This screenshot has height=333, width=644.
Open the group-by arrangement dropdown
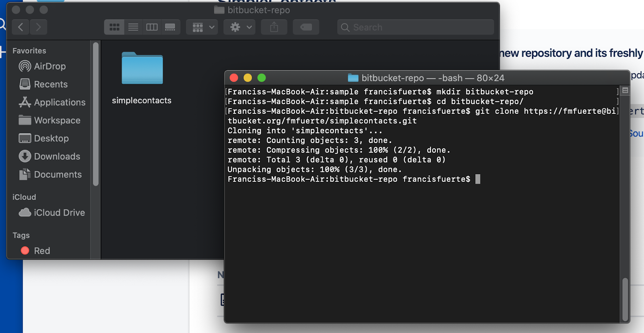tap(202, 27)
